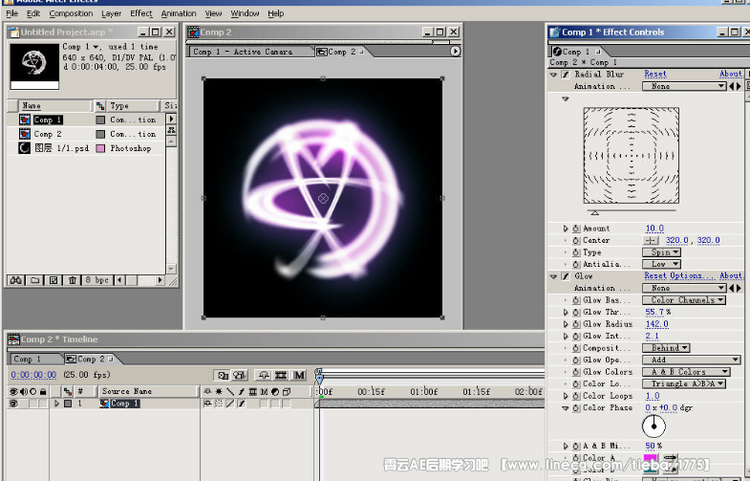The image size is (750, 481).
Task: Open the Animation menu
Action: click(178, 13)
